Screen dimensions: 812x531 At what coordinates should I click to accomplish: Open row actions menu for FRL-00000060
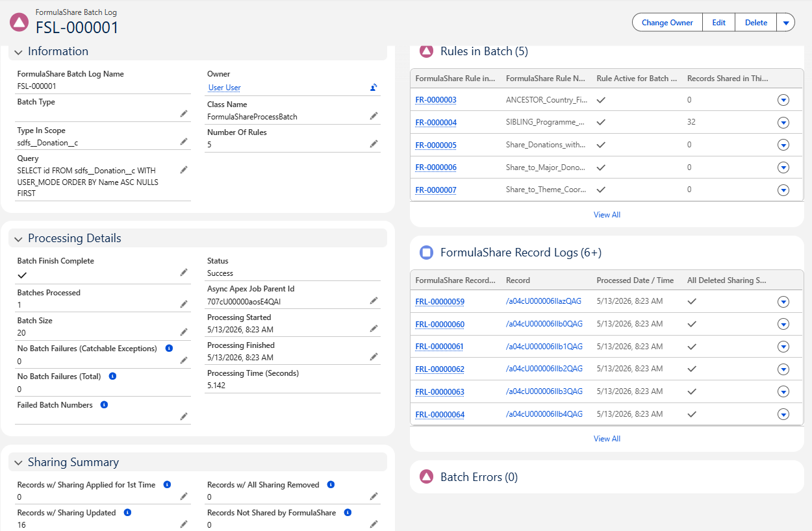tap(783, 324)
